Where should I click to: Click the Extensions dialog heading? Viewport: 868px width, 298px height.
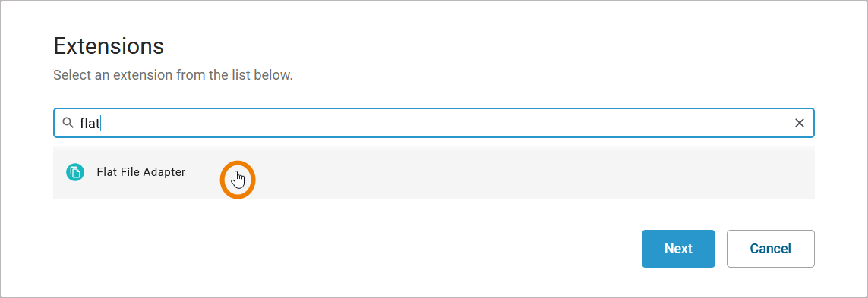(109, 46)
